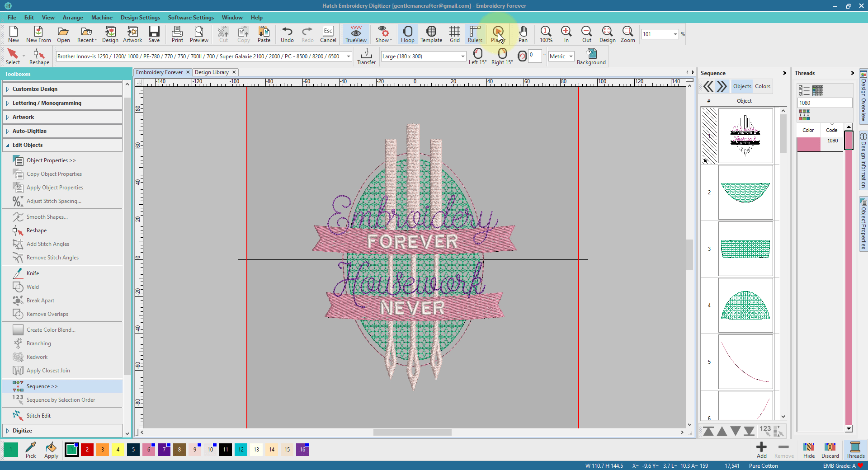
Task: Switch Sequence panel to Colors view
Action: 762,86
